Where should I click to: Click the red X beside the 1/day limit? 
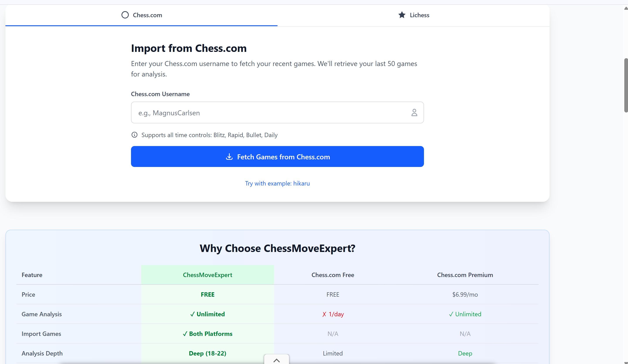click(x=324, y=314)
